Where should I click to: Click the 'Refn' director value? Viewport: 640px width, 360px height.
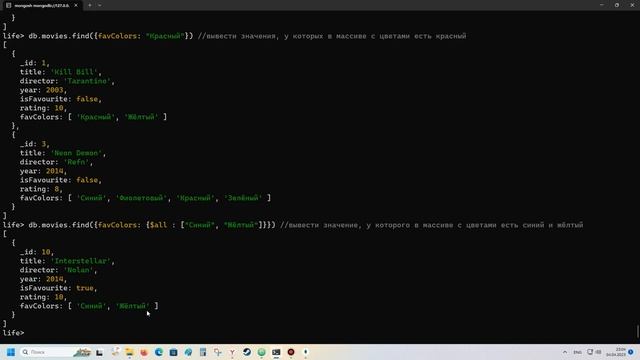coord(77,162)
